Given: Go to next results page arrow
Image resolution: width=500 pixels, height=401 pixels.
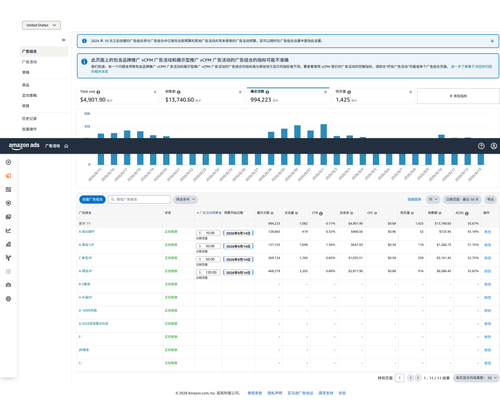Looking at the screenshot, I should click(x=418, y=378).
